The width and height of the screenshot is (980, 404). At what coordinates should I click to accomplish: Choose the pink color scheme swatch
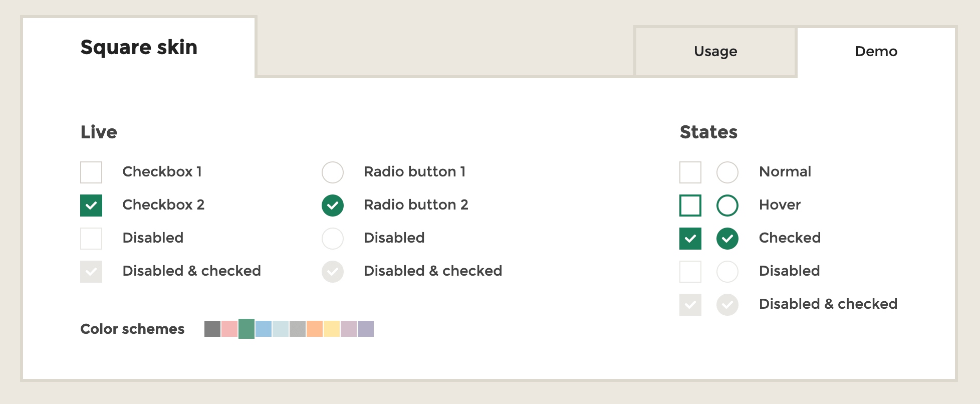click(x=229, y=329)
